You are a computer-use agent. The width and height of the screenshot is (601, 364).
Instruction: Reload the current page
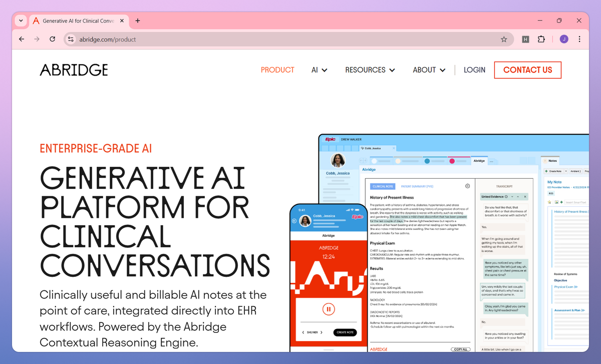coord(52,39)
